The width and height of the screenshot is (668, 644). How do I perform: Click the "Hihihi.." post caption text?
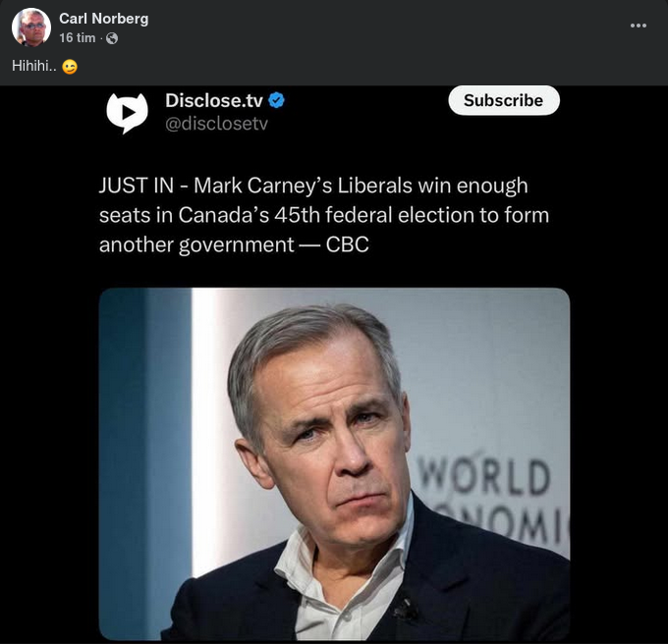pos(32,67)
